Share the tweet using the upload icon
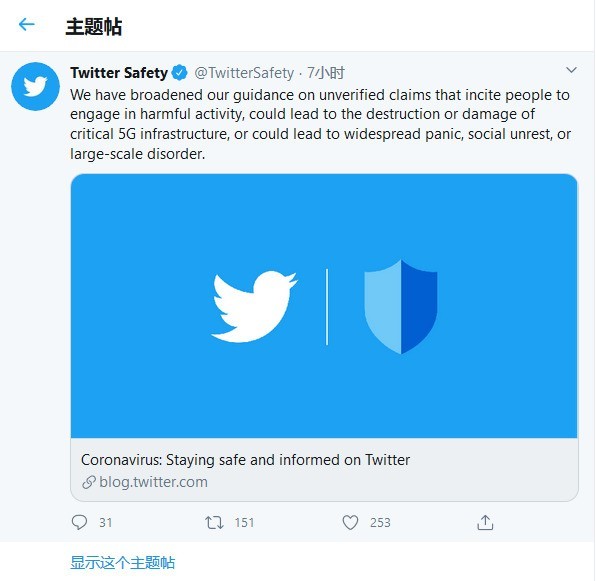 point(485,522)
